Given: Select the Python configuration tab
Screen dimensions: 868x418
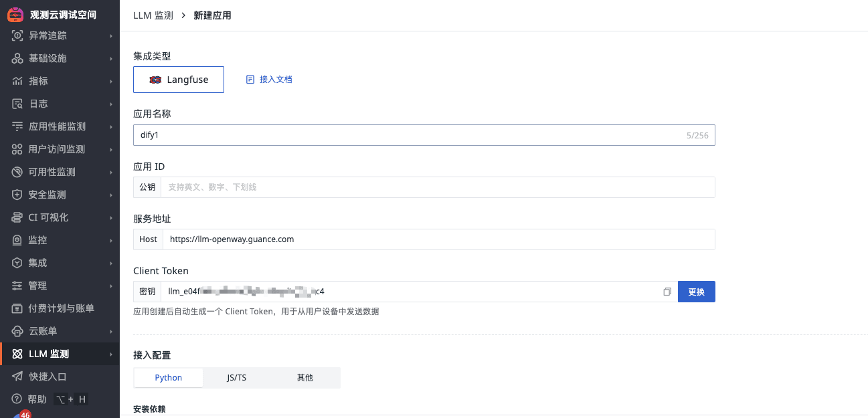Looking at the screenshot, I should click(x=169, y=378).
